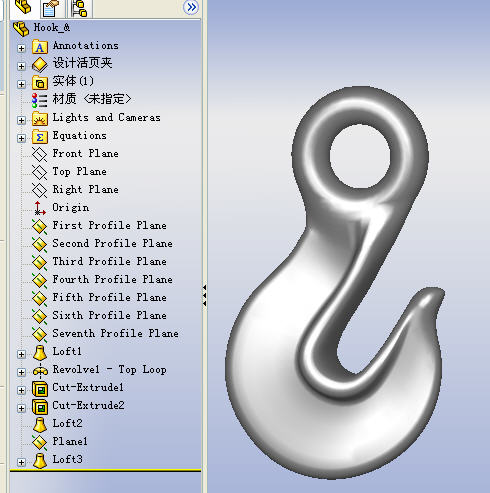Select Fourth Profile Plane label

click(x=113, y=279)
